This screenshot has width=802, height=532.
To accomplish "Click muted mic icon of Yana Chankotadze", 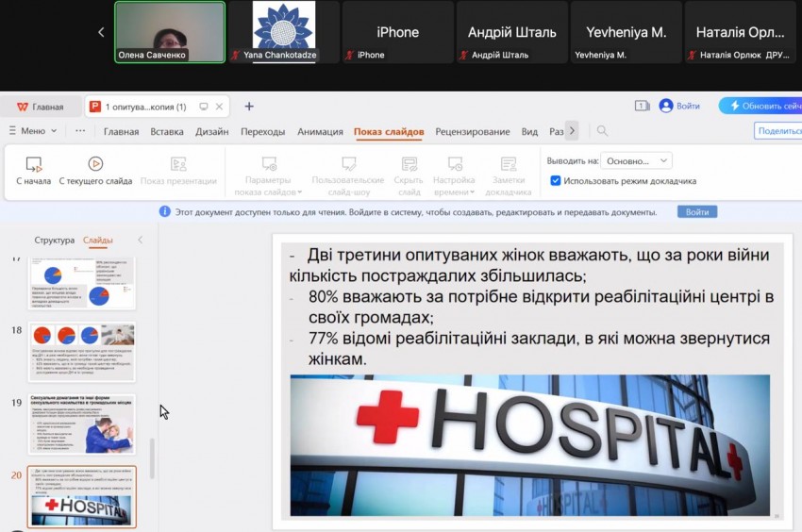I will click(x=236, y=56).
